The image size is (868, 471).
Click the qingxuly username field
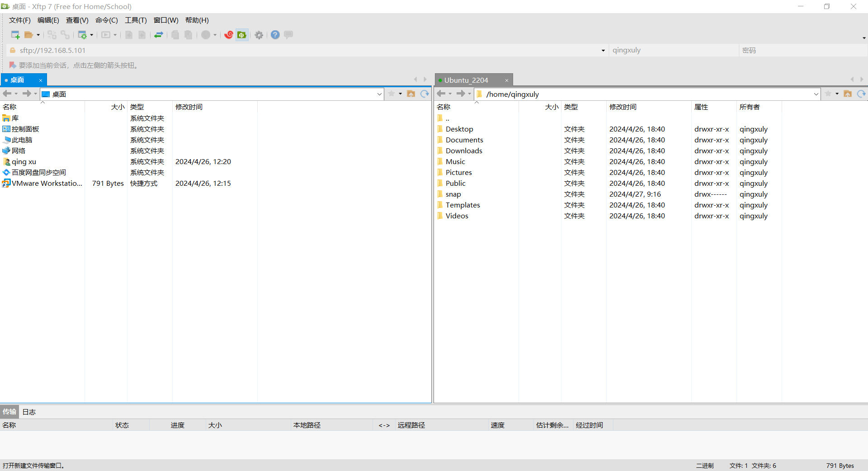pyautogui.click(x=674, y=50)
